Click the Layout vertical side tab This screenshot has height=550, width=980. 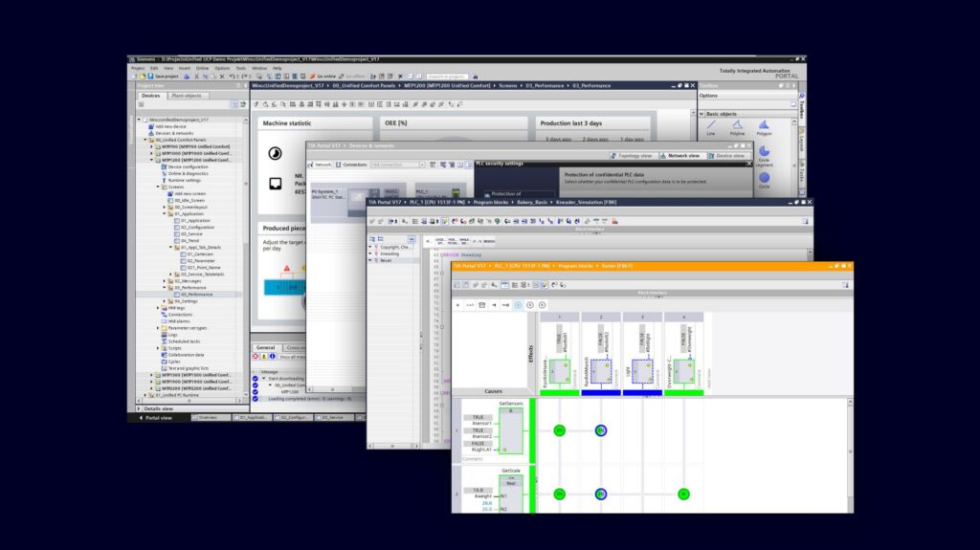point(802,142)
